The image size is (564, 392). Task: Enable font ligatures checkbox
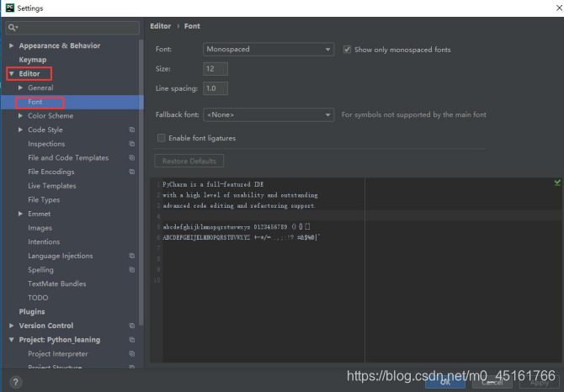tap(161, 138)
